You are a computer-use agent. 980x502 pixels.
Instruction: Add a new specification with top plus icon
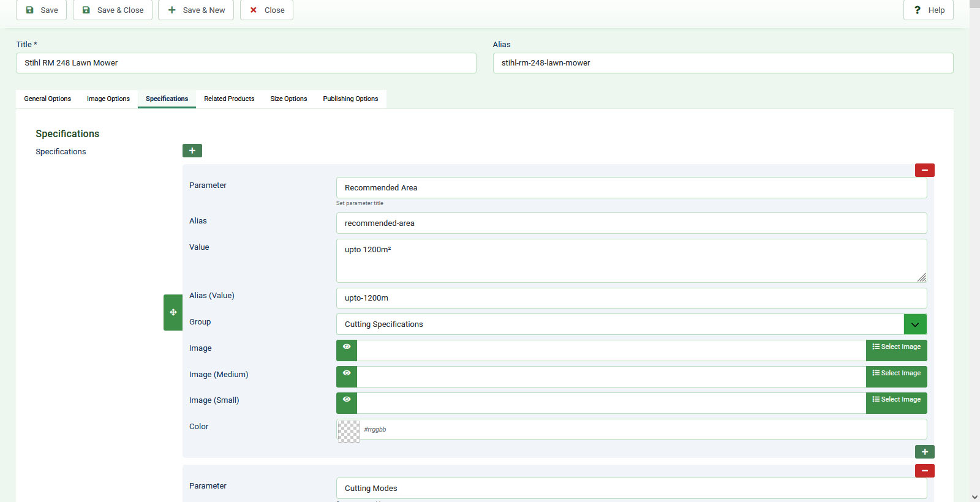click(x=192, y=151)
